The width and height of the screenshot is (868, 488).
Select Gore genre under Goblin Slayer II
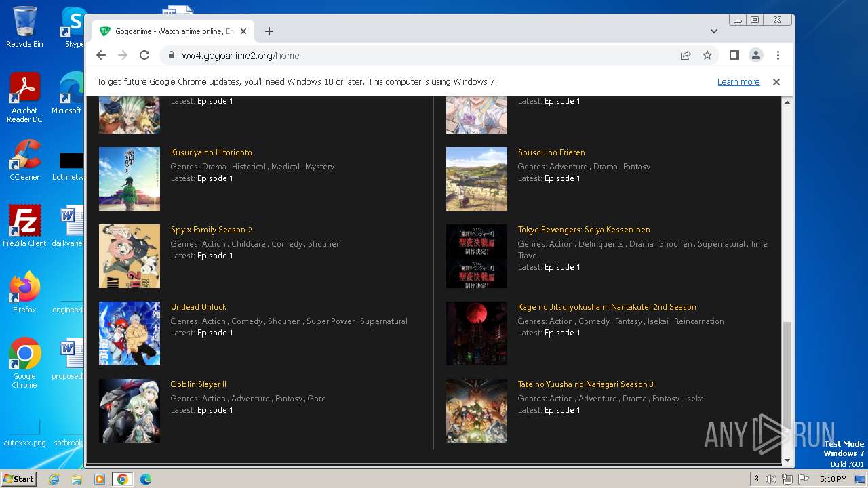pyautogui.click(x=317, y=399)
